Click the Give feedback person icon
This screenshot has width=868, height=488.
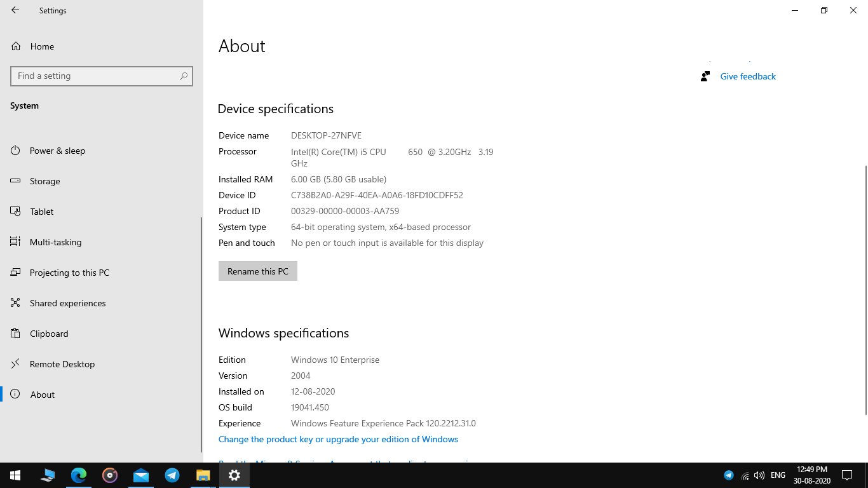(705, 76)
